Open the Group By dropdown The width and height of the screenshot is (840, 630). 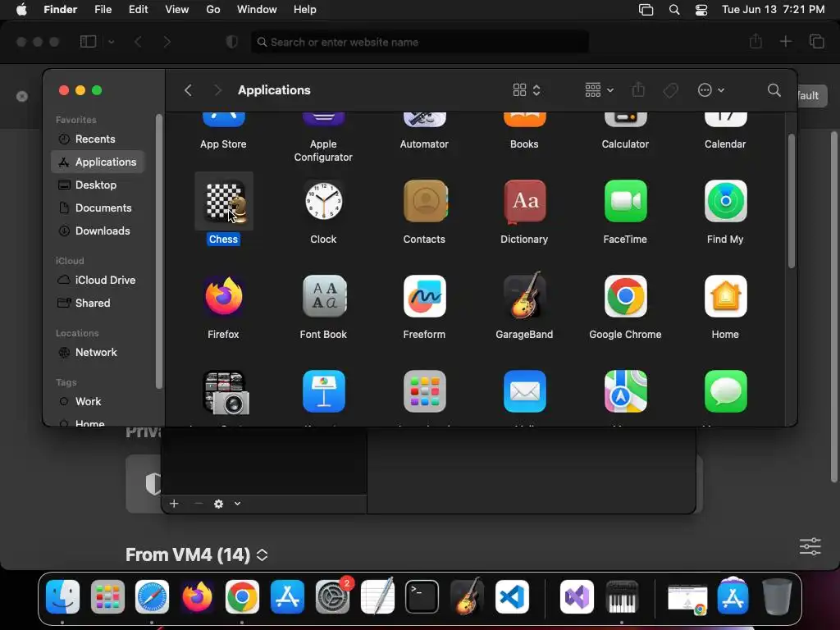tap(599, 90)
